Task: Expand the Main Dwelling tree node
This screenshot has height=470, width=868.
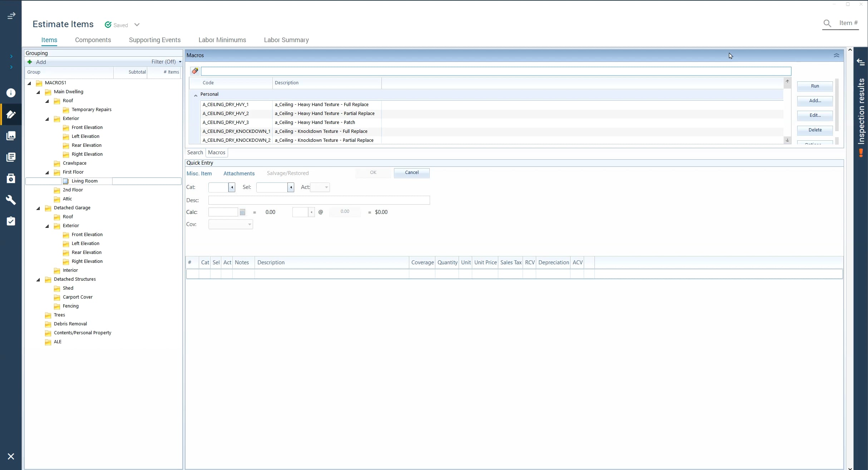Action: pos(38,91)
